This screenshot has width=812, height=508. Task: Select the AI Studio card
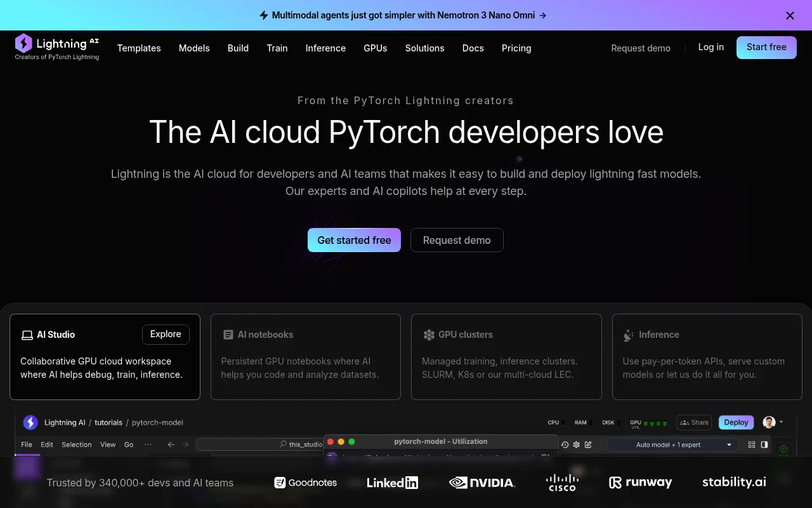105,357
